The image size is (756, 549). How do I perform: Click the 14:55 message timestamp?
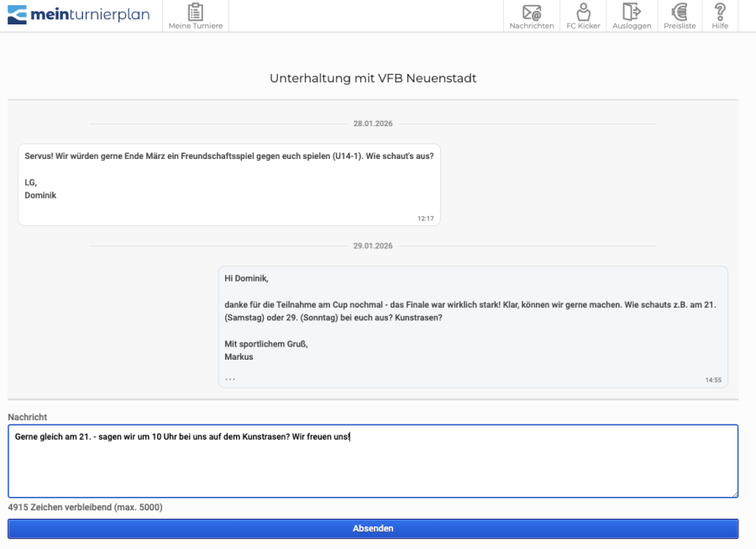pos(713,380)
